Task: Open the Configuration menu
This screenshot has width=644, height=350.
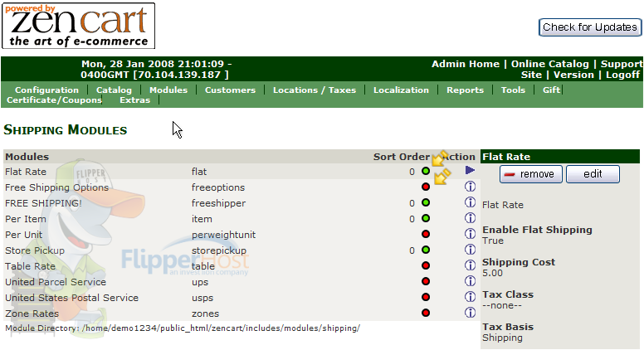Action: 46,90
